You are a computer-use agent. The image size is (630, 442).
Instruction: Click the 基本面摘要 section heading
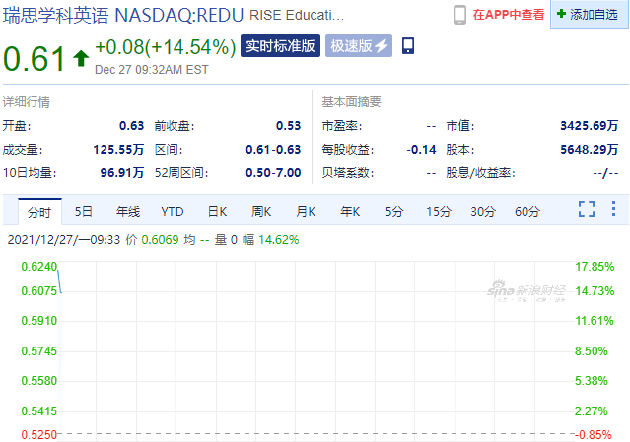(x=351, y=102)
